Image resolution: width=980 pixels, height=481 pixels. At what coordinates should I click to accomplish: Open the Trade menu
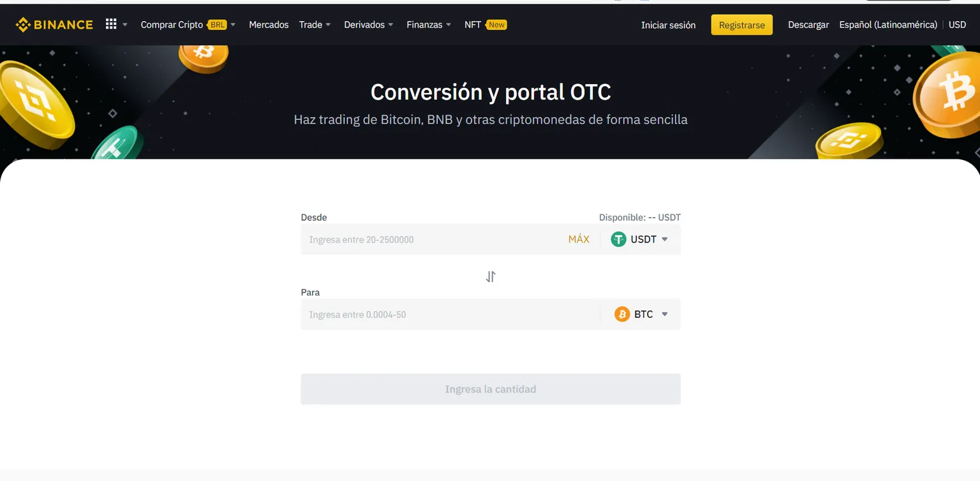[x=311, y=25]
